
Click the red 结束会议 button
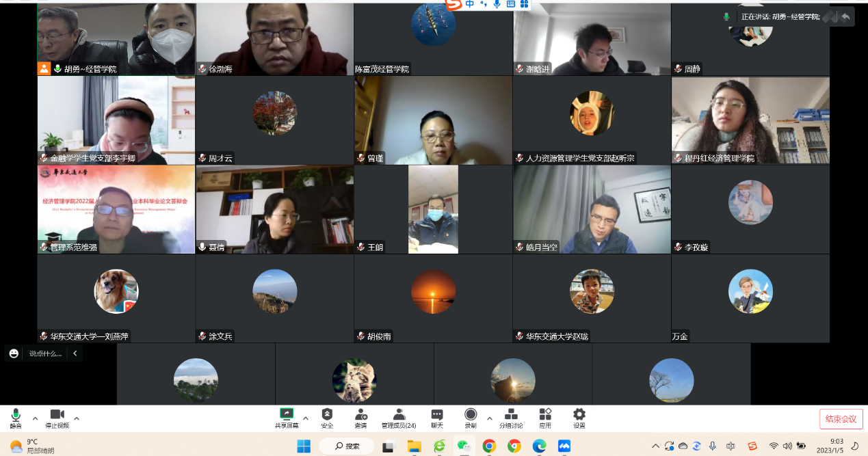tap(841, 419)
